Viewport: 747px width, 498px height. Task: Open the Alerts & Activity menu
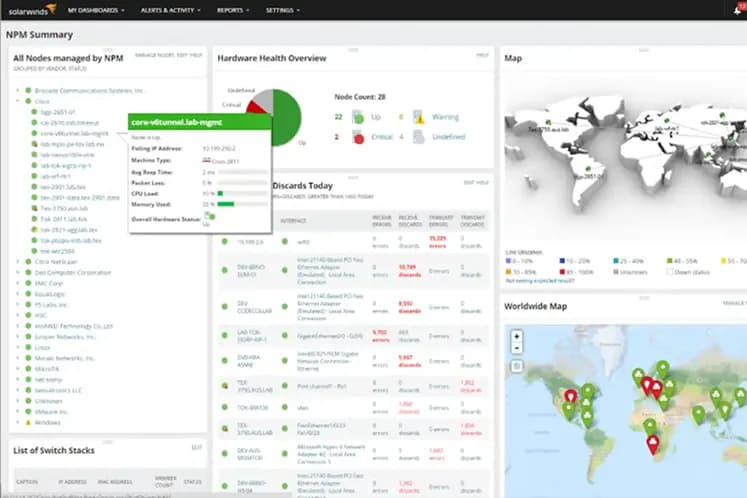click(171, 10)
